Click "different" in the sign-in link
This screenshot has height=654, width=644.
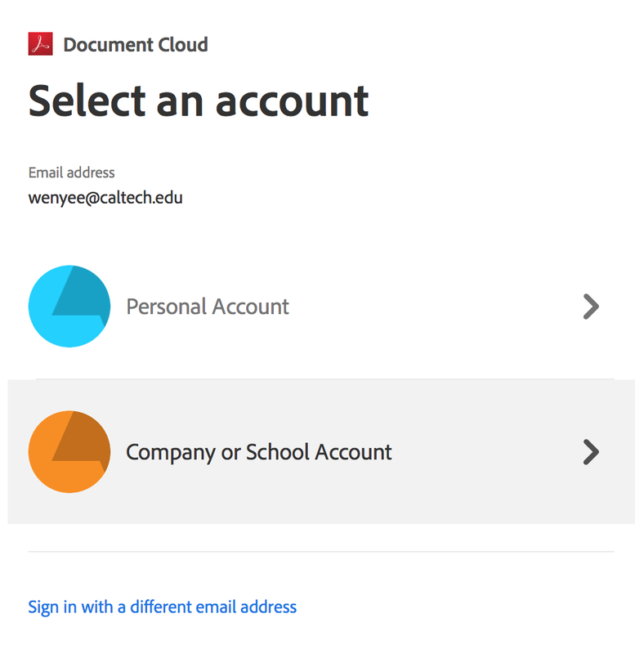[163, 607]
